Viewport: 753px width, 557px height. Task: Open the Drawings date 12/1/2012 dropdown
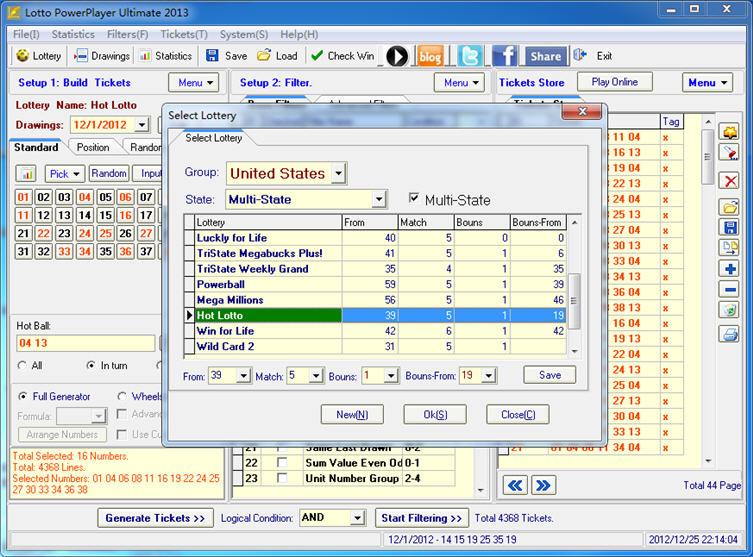pyautogui.click(x=141, y=125)
